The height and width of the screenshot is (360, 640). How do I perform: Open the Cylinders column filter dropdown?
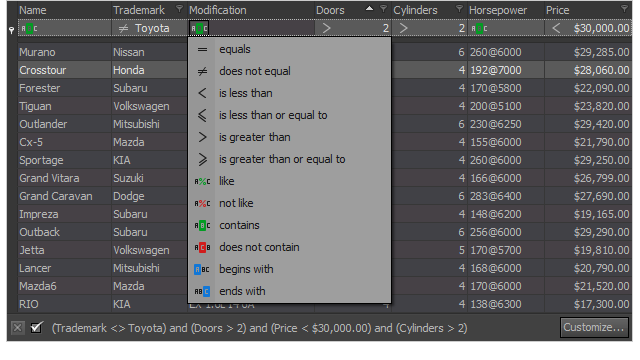(x=459, y=8)
